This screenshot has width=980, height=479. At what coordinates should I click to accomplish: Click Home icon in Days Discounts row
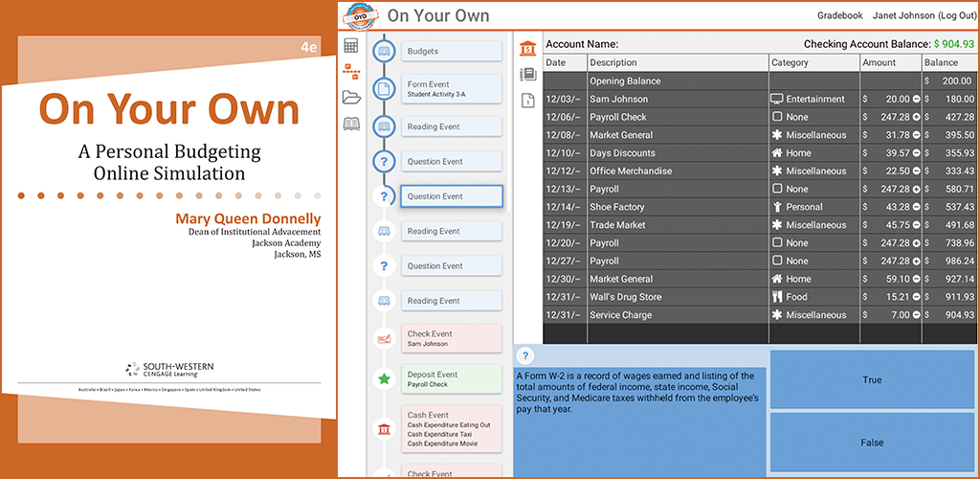coord(777,153)
